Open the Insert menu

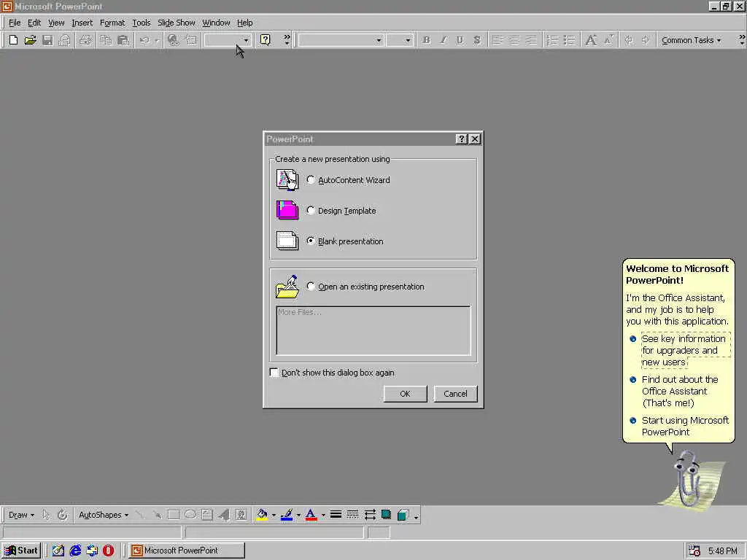82,23
